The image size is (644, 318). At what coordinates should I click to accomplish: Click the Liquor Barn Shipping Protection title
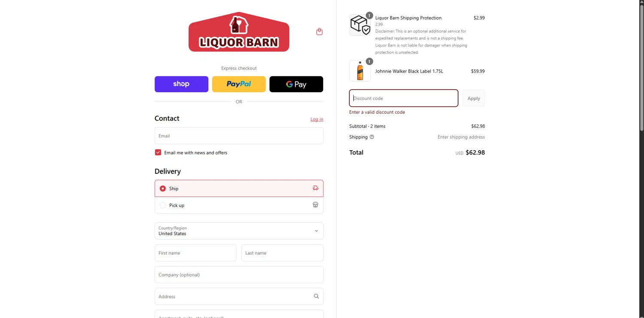(x=408, y=18)
